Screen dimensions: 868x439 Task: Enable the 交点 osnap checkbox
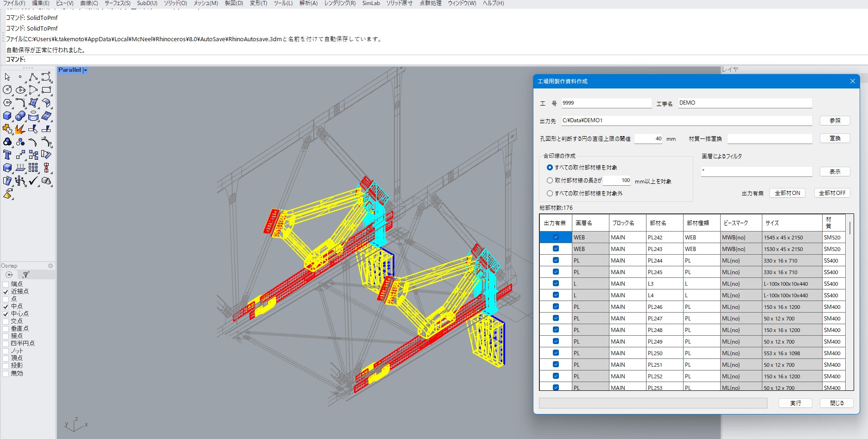(x=6, y=321)
